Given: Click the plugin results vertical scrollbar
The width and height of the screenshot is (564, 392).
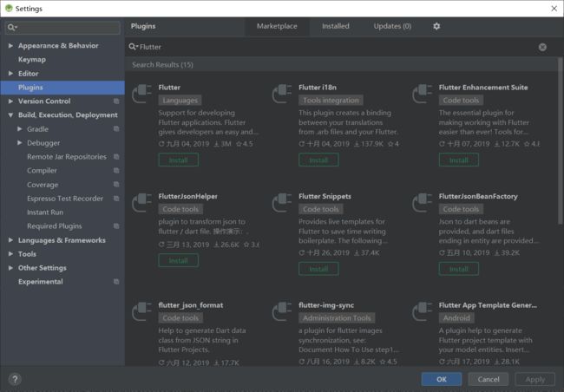Looking at the screenshot, I should coord(560,141).
